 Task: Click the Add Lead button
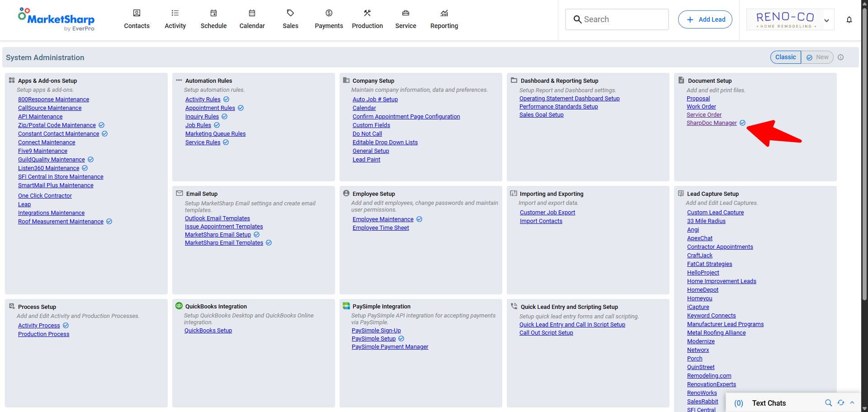pyautogui.click(x=705, y=19)
